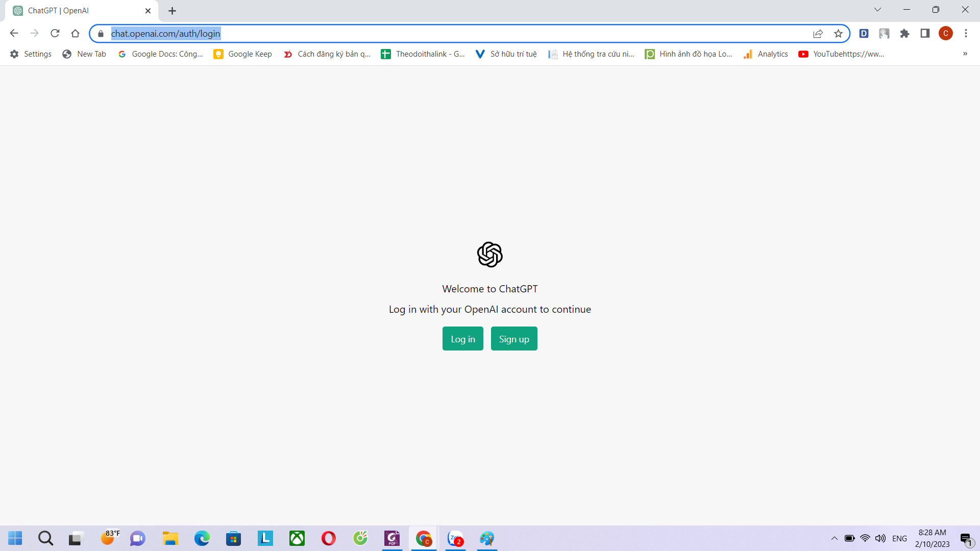The image size is (980, 551).
Task: Switch input language ENG
Action: point(899,539)
